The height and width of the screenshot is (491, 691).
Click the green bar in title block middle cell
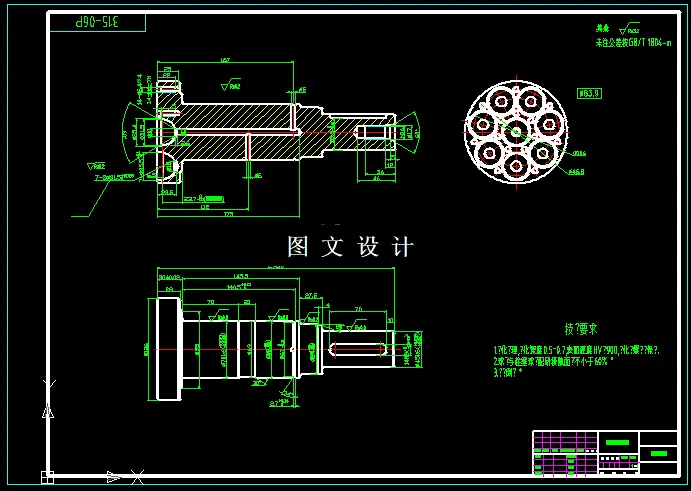click(x=618, y=443)
